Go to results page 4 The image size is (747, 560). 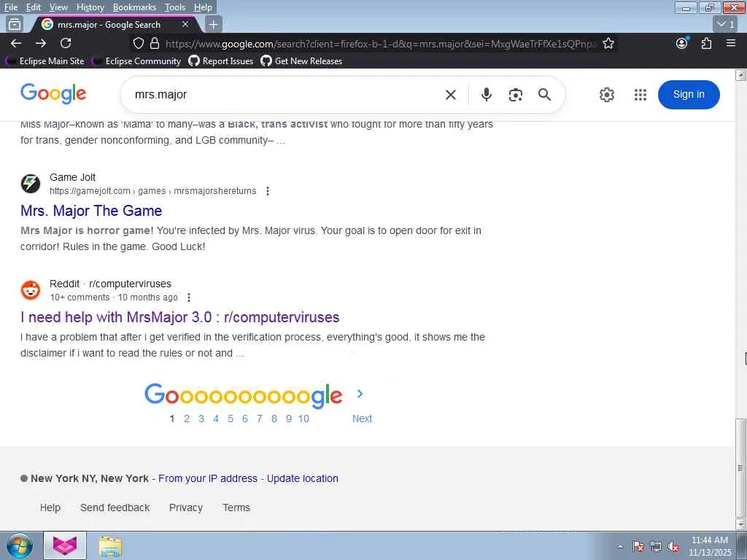(216, 419)
